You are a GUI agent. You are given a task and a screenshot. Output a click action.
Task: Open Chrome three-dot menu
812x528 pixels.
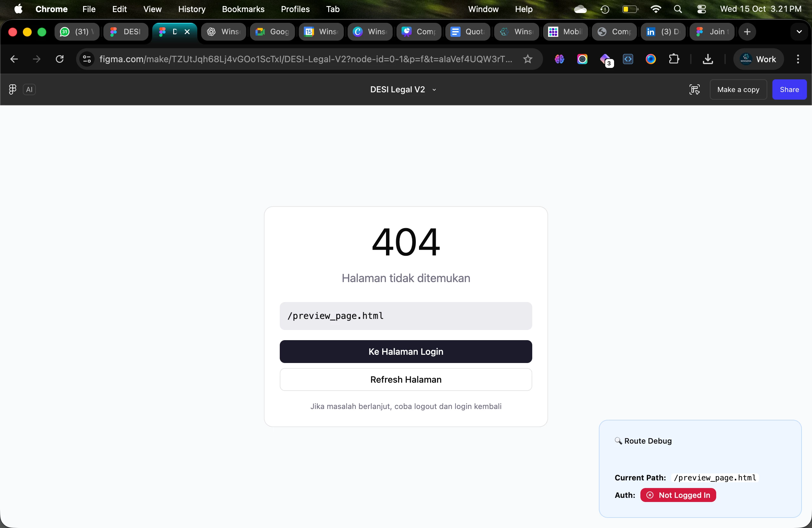(798, 59)
